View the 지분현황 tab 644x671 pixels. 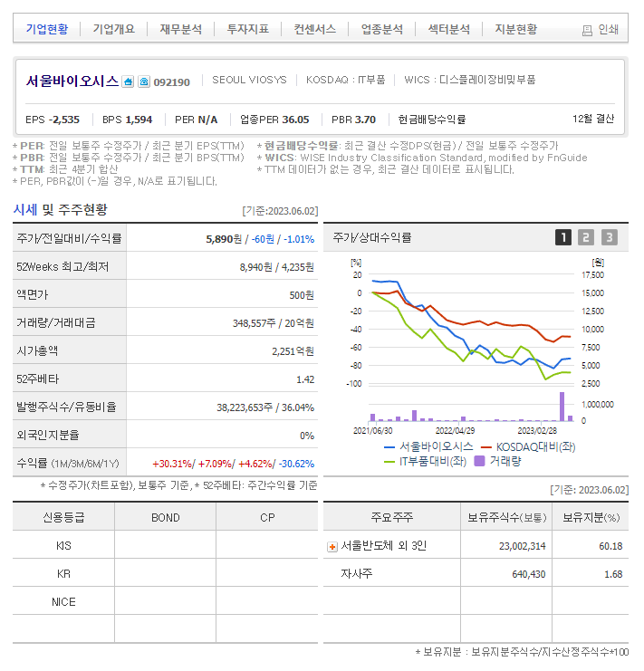pyautogui.click(x=516, y=29)
